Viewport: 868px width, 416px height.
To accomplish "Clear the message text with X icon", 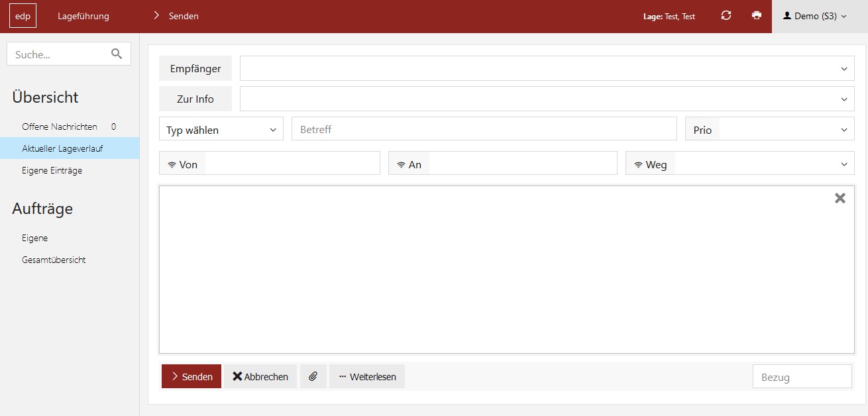I will click(840, 198).
